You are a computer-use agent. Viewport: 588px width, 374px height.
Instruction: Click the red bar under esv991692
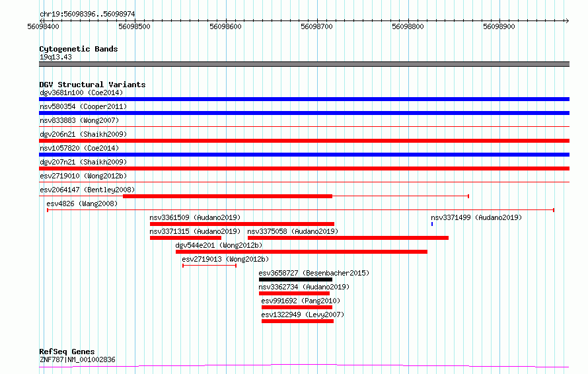pyautogui.click(x=297, y=307)
